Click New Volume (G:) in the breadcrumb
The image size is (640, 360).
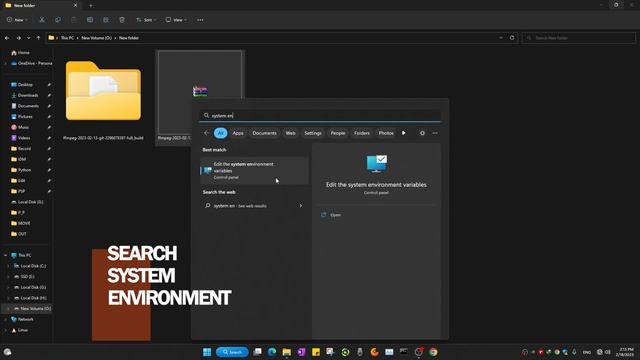point(96,38)
